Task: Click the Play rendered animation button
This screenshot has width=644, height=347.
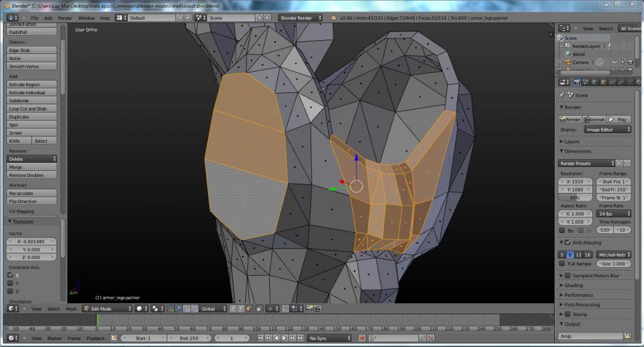Action: pyautogui.click(x=619, y=119)
